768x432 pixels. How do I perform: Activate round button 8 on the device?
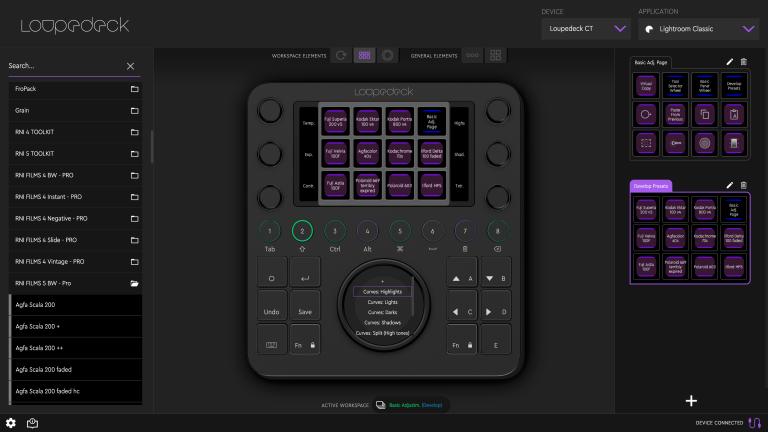[x=497, y=231]
